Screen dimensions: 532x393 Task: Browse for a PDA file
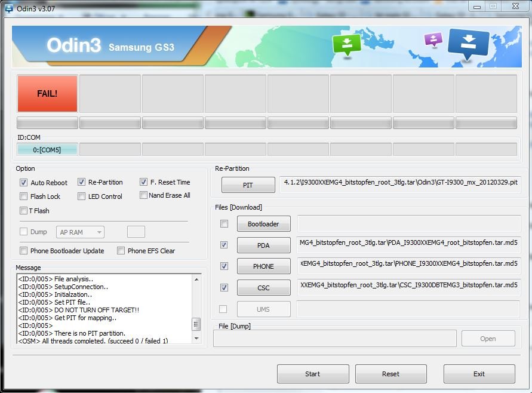click(264, 245)
